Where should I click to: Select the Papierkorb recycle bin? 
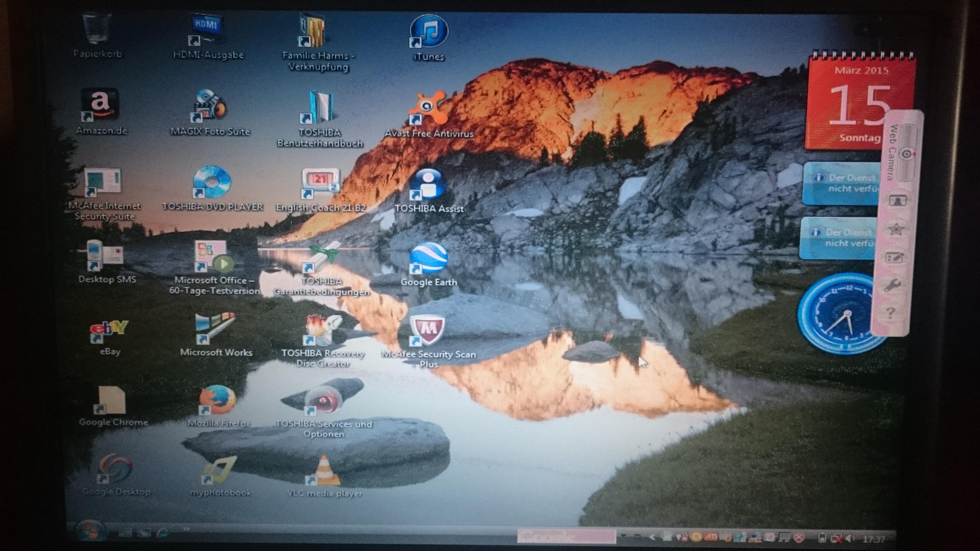[x=96, y=31]
